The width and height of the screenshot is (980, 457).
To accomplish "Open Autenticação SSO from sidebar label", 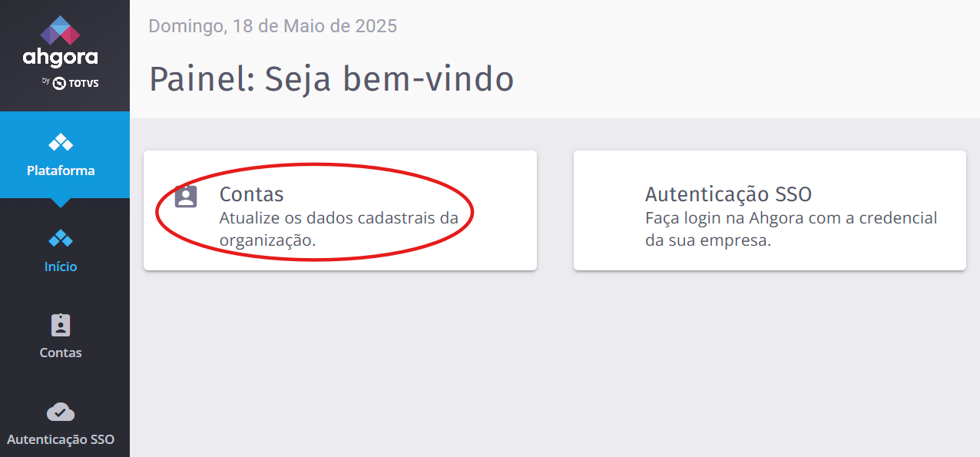I will (x=61, y=440).
